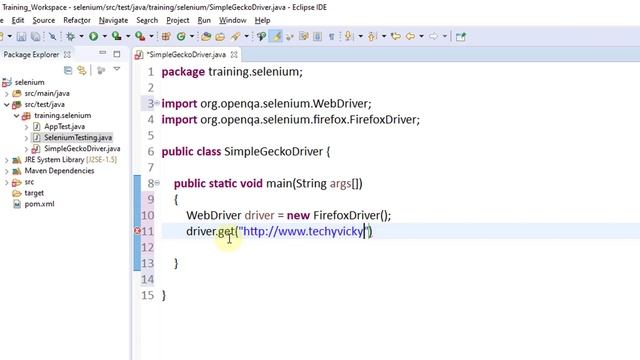
Task: Click the Toggle Breadcrumb icon
Action: pyautogui.click(x=261, y=37)
